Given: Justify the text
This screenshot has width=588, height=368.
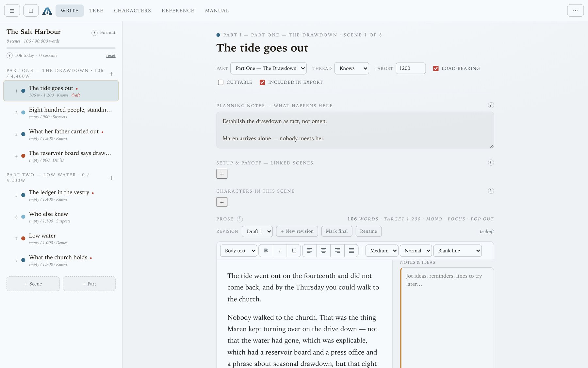Looking at the screenshot, I should pos(351,251).
